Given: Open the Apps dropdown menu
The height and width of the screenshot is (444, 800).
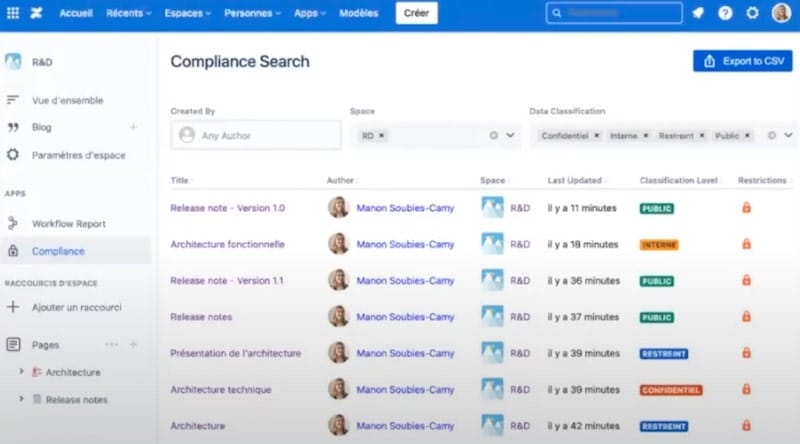Looking at the screenshot, I should coord(310,13).
